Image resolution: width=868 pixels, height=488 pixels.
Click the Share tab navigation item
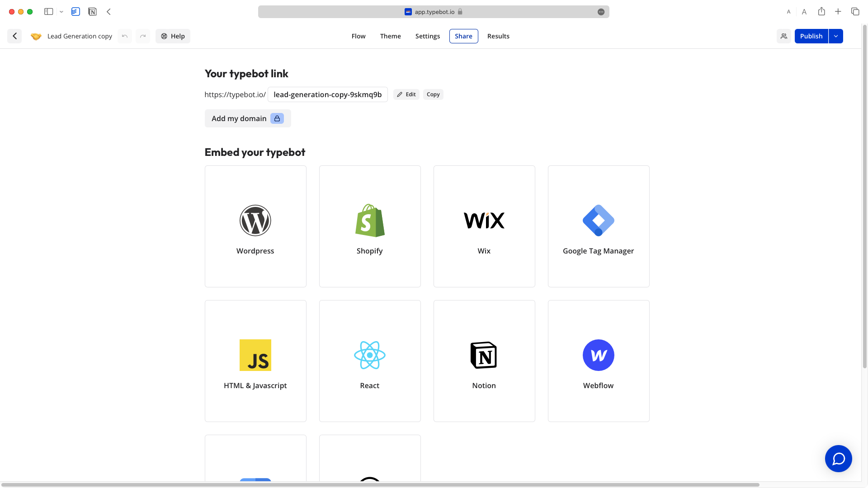[464, 36]
